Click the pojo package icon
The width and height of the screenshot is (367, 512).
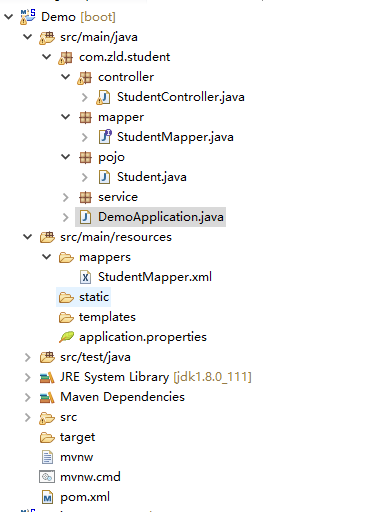coord(85,157)
